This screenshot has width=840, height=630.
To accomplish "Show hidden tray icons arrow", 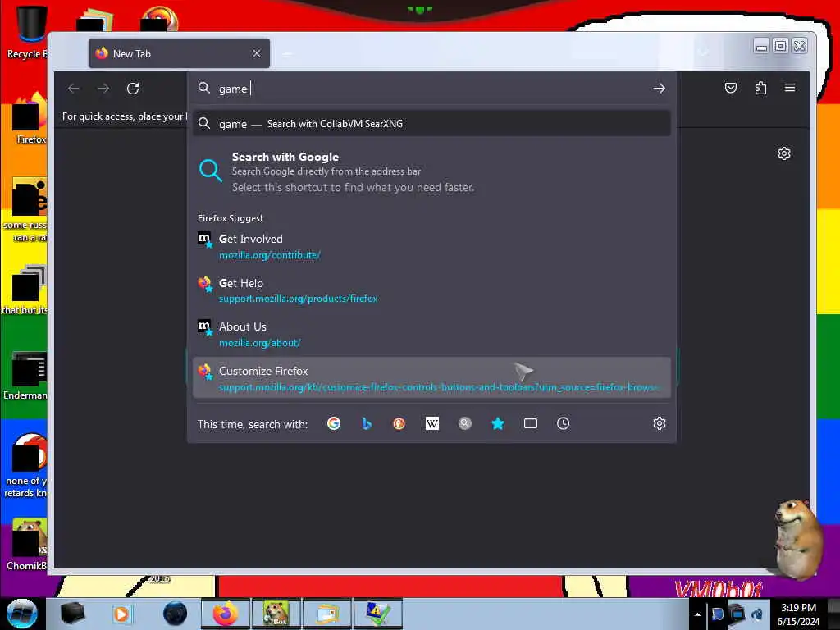I will click(x=697, y=614).
